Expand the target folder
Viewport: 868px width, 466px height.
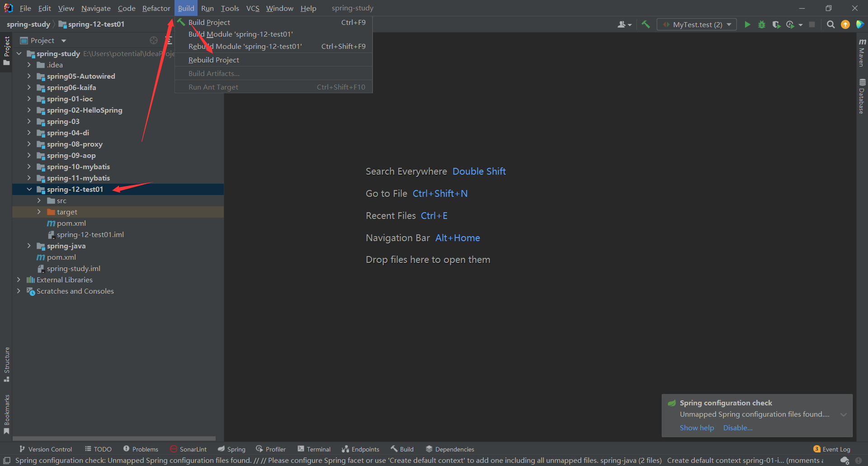pos(39,212)
